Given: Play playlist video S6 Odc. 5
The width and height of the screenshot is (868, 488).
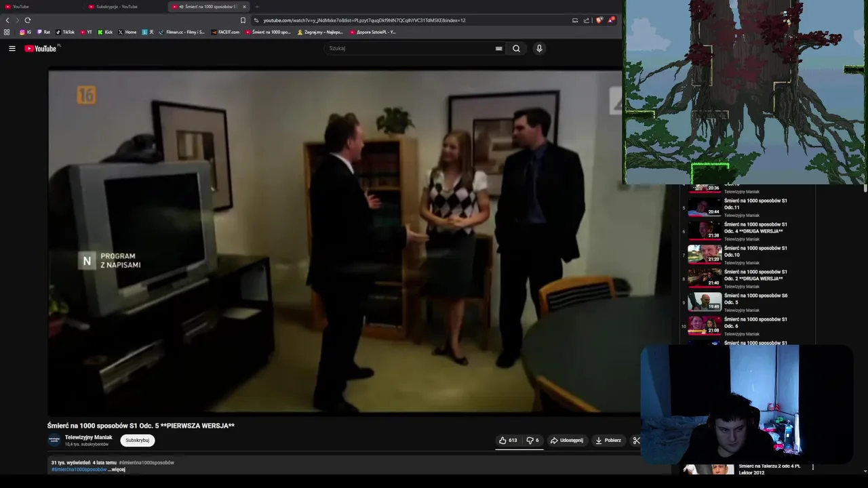Looking at the screenshot, I should [746, 302].
